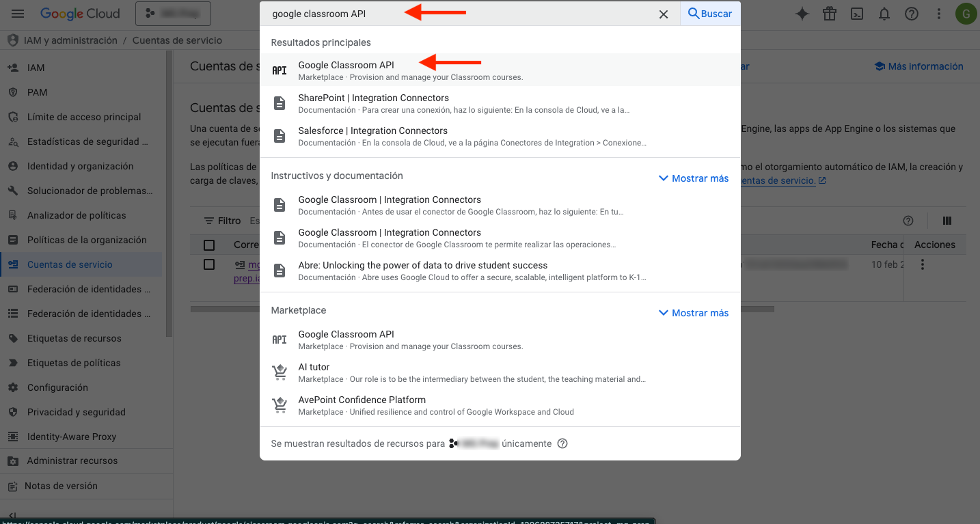
Task: Open the notifications bell
Action: point(884,14)
